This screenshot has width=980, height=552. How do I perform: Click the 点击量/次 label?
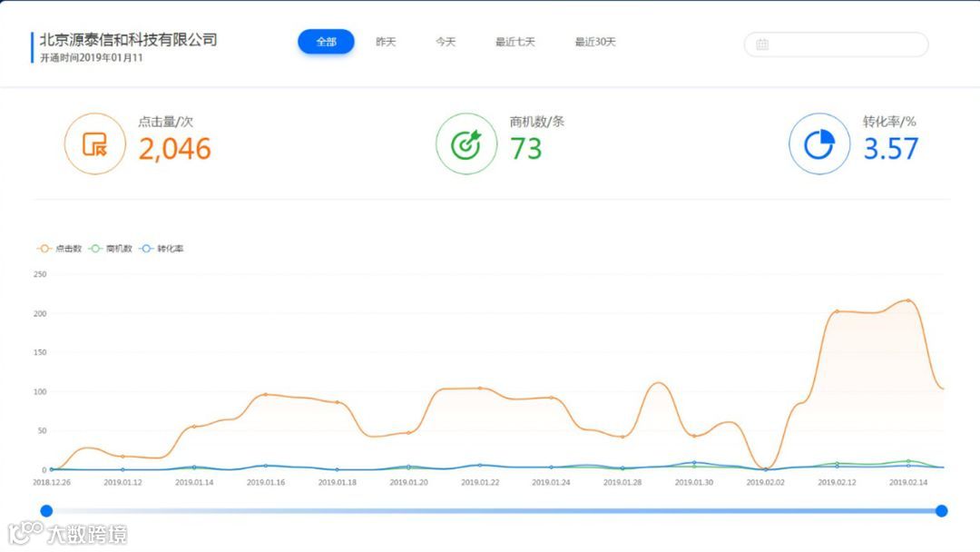[166, 122]
